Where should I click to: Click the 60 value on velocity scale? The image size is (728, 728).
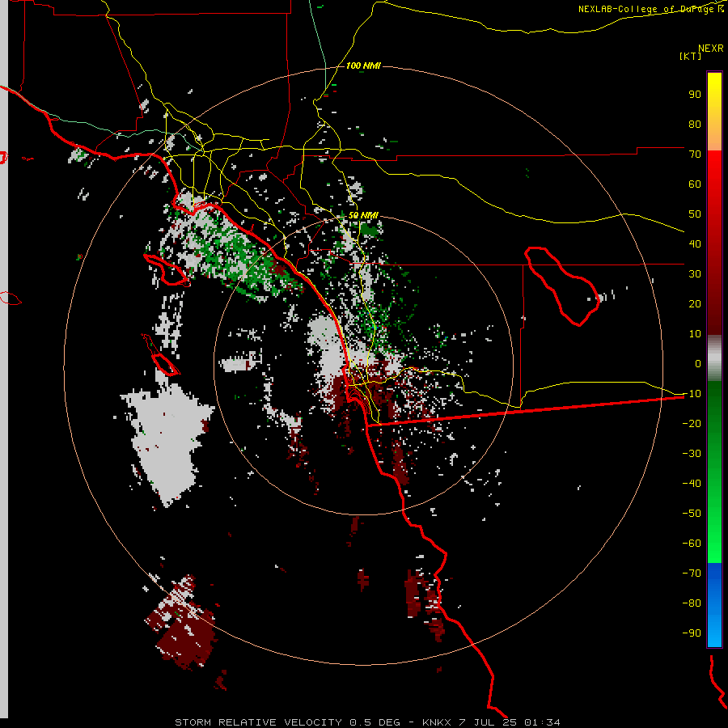pos(695,184)
